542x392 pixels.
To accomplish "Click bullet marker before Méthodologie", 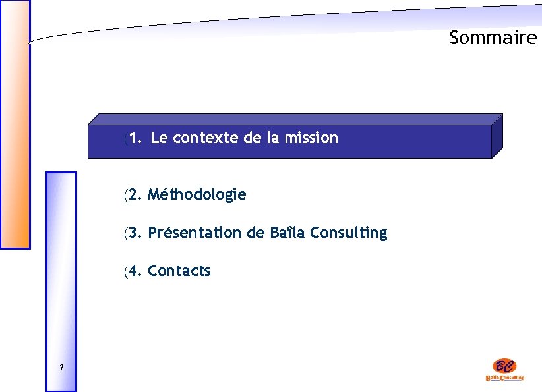I will [x=125, y=195].
